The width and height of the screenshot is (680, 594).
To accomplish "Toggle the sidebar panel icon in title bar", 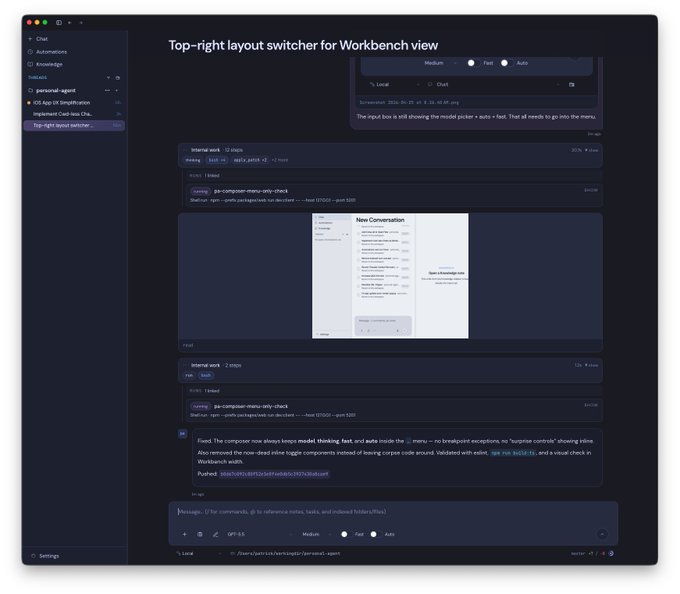I will pyautogui.click(x=59, y=23).
